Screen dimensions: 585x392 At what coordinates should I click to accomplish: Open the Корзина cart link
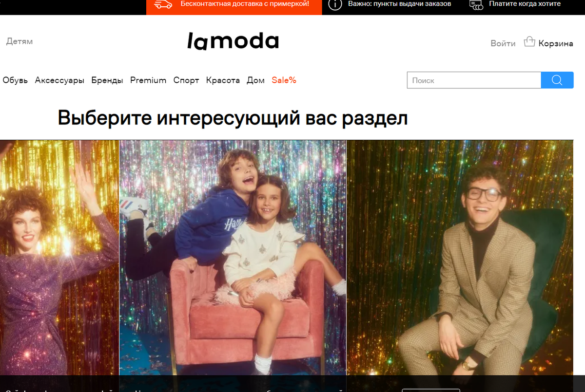click(x=556, y=43)
